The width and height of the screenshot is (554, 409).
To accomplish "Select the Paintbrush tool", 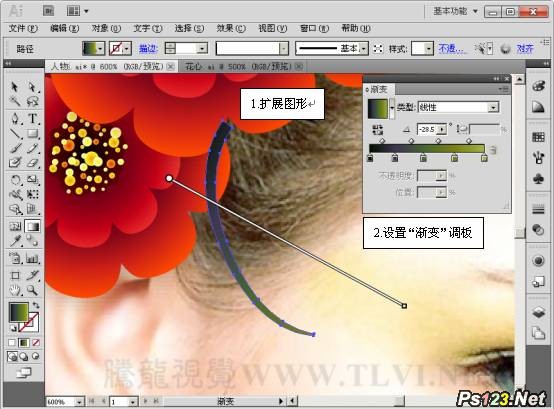I will pos(15,148).
